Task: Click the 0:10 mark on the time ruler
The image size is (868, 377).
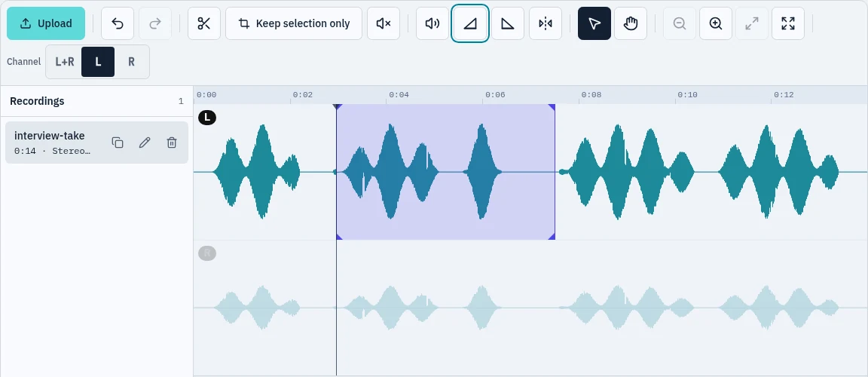Action: click(x=687, y=95)
